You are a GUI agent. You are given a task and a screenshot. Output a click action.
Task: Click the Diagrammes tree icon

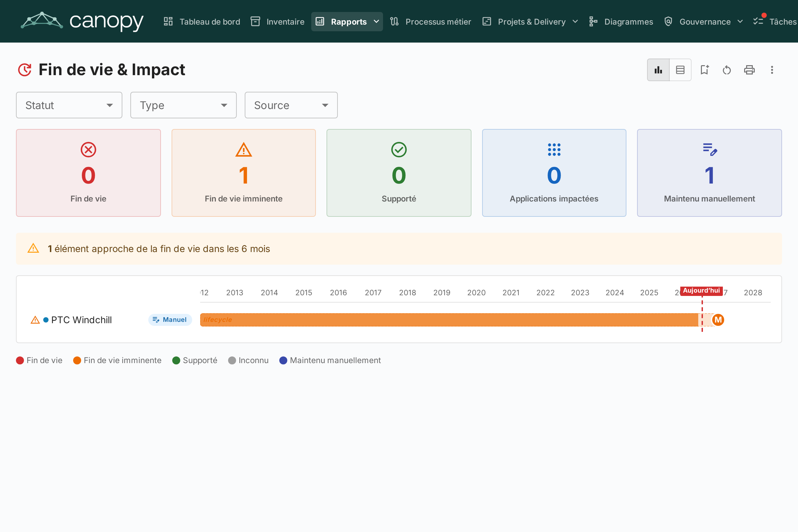coord(593,22)
